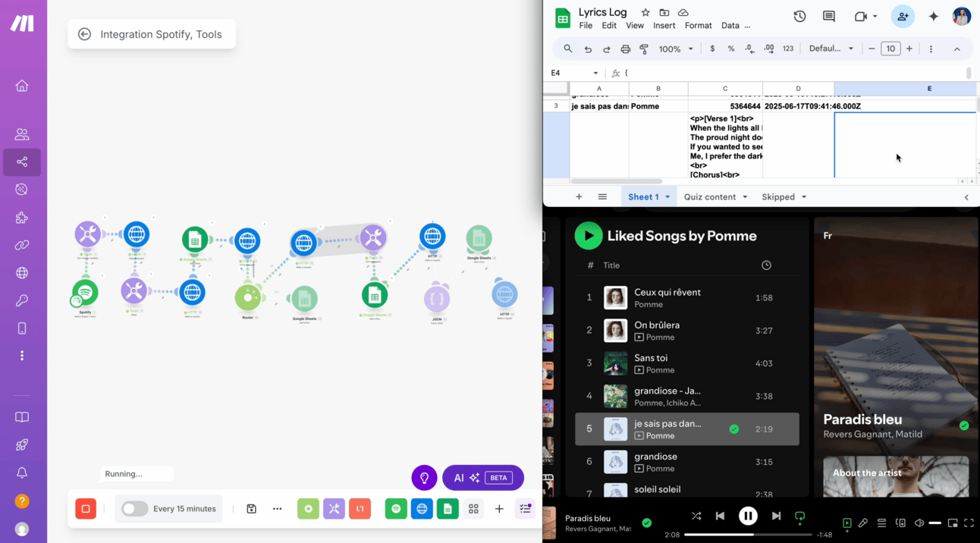Open the E4 name box dropdown
980x543 pixels.
(x=595, y=73)
